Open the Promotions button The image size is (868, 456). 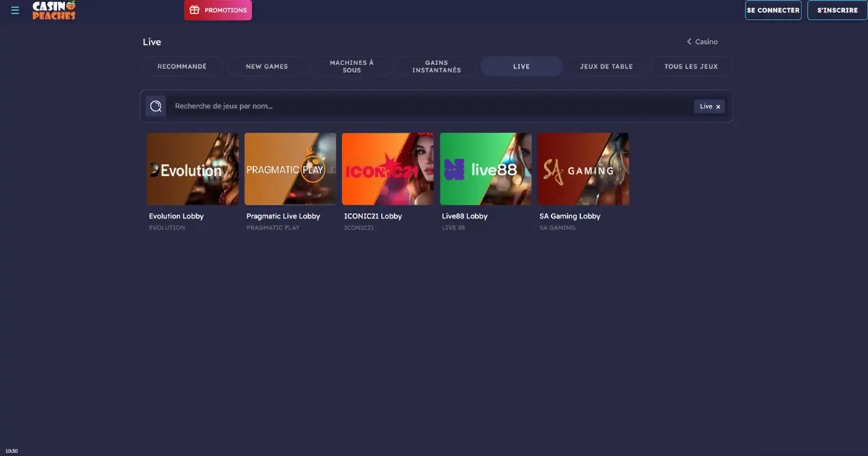pos(218,10)
